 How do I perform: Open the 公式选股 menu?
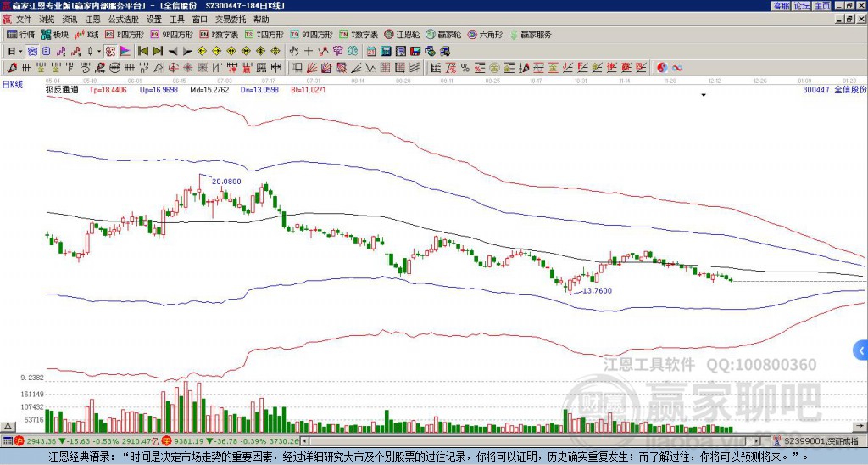tap(124, 20)
